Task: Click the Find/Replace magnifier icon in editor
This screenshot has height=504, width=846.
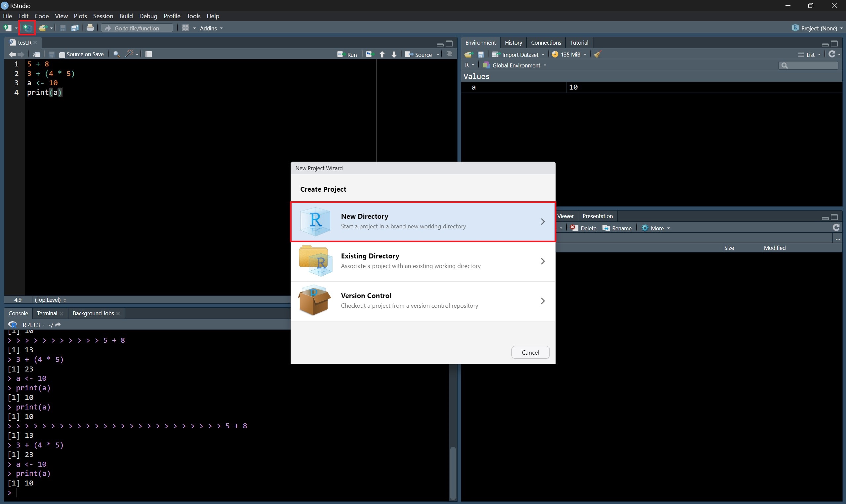Action: click(x=116, y=54)
